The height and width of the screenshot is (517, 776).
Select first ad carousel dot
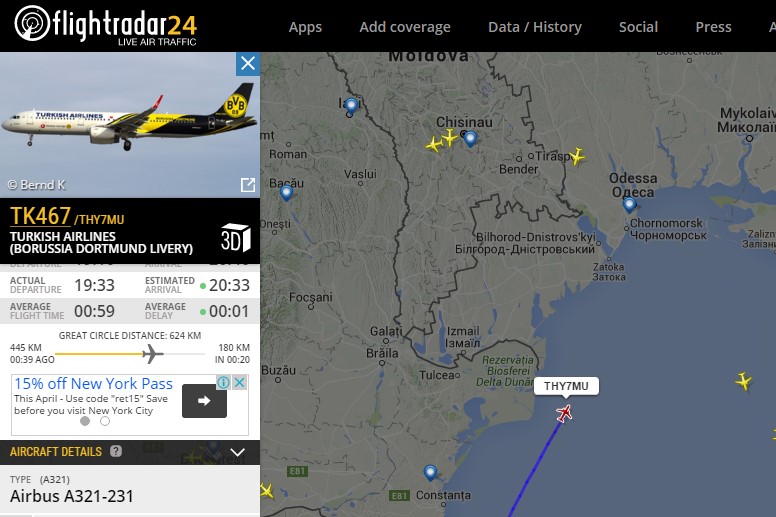pos(85,421)
